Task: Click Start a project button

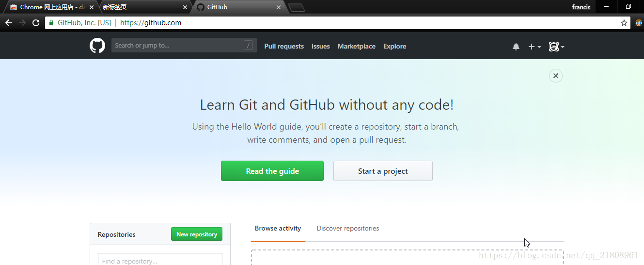Action: coord(383,171)
